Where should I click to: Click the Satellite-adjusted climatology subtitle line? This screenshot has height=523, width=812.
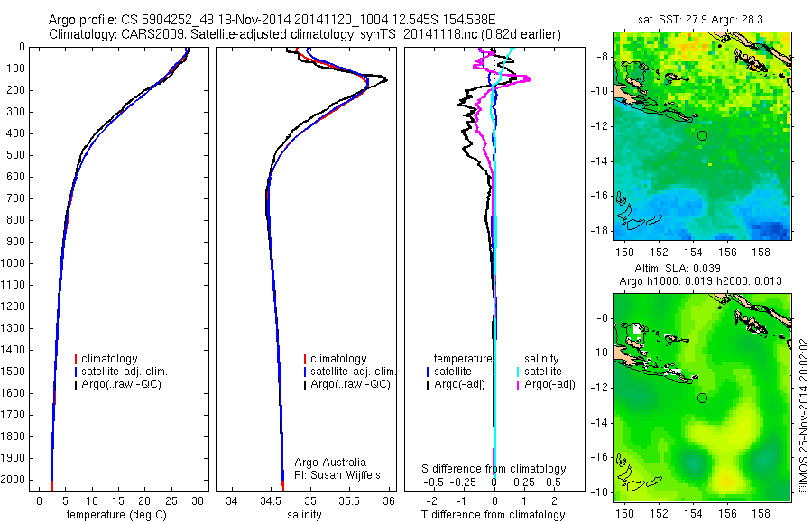point(305,34)
